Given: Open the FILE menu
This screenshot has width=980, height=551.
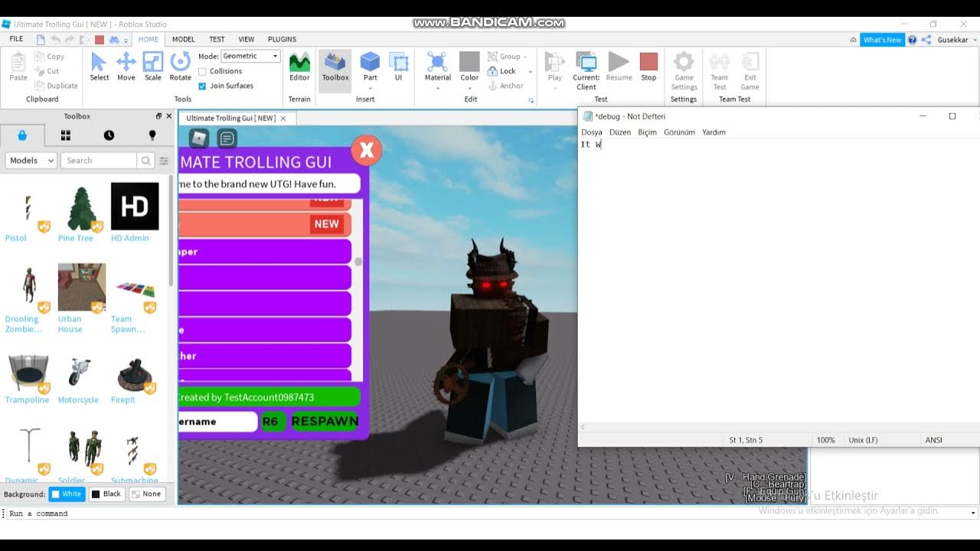Looking at the screenshot, I should [x=16, y=39].
